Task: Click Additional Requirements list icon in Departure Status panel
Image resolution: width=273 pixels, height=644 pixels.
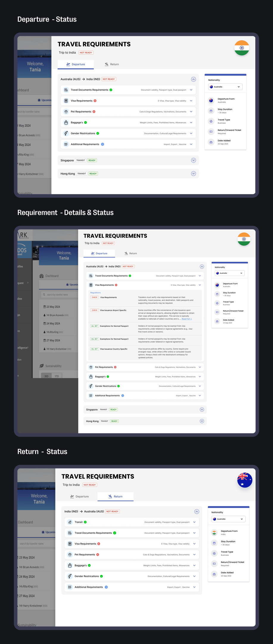Action: [x=66, y=144]
